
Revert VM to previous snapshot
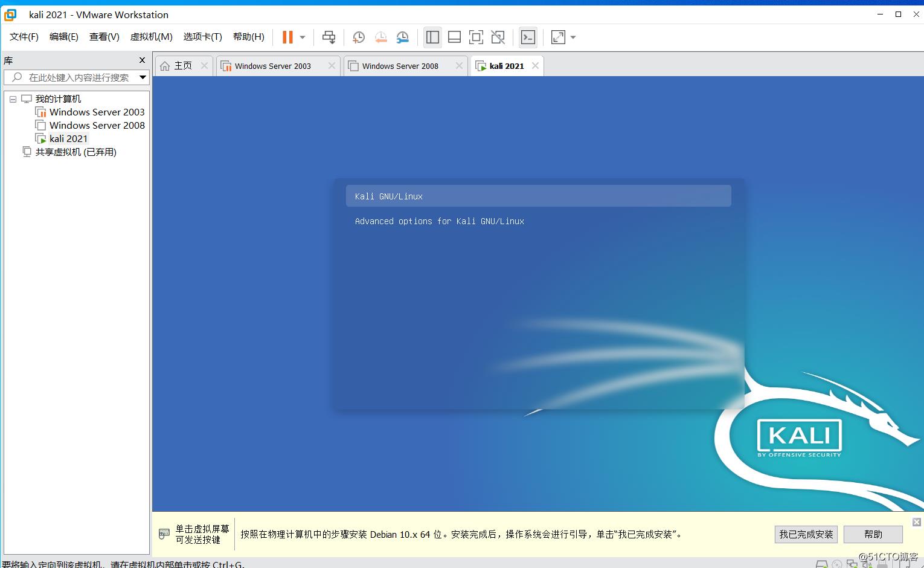click(381, 37)
